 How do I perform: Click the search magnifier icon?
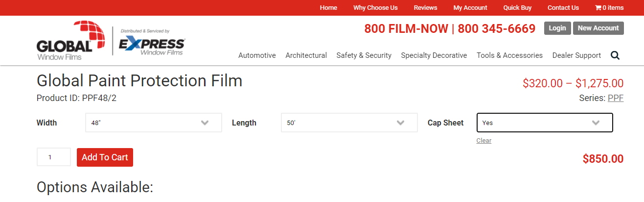[x=615, y=55]
